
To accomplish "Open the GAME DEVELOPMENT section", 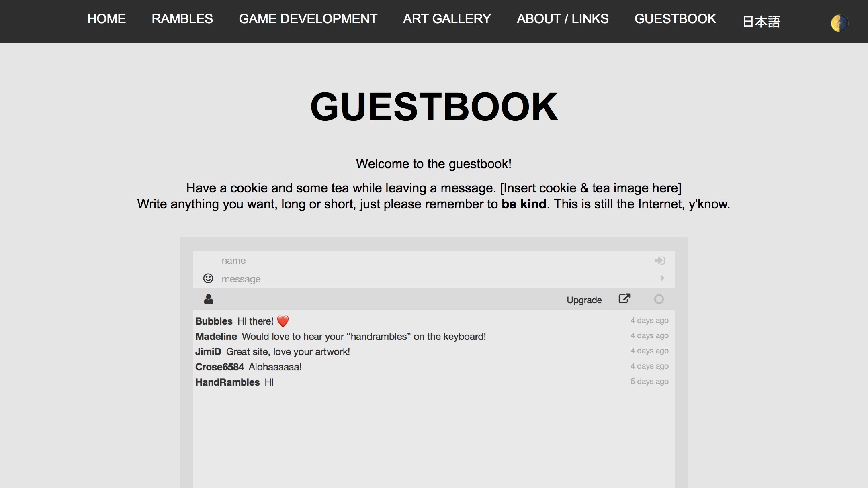I will [x=308, y=19].
